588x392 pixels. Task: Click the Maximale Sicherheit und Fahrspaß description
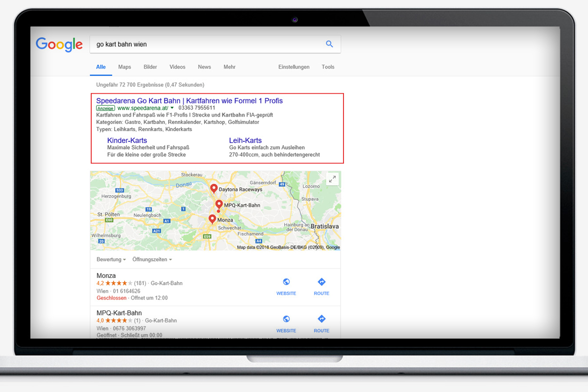tap(148, 147)
